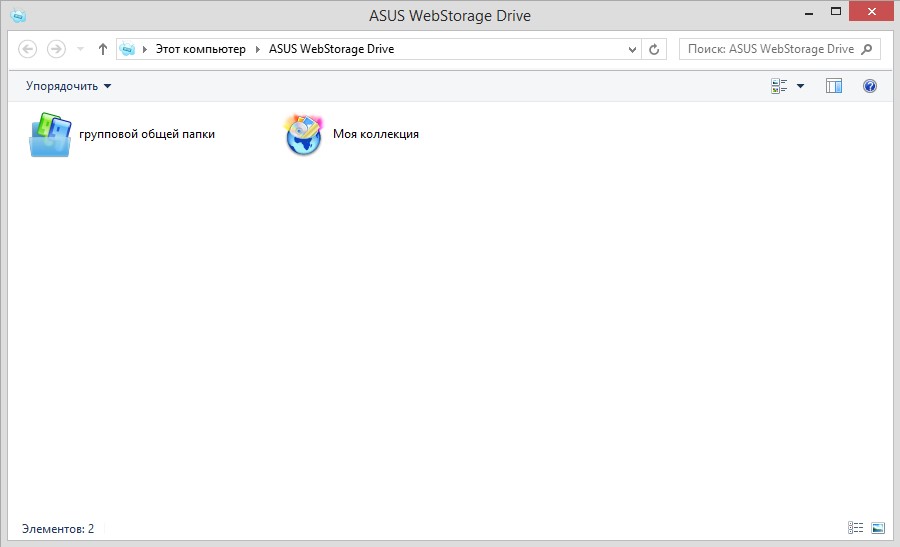Screen dimensions: 900x547
Task: Open the additional view options dropdown arrow
Action: click(801, 86)
